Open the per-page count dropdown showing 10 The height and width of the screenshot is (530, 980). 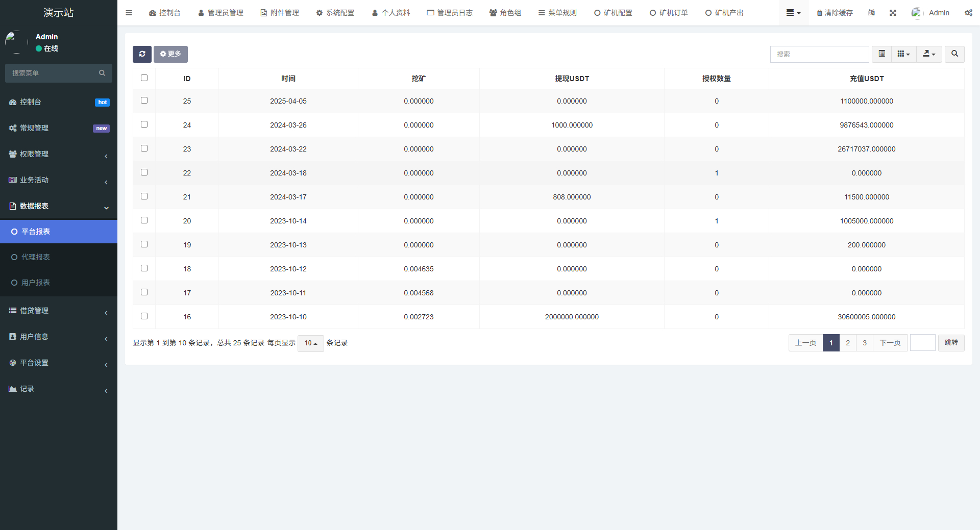click(310, 343)
